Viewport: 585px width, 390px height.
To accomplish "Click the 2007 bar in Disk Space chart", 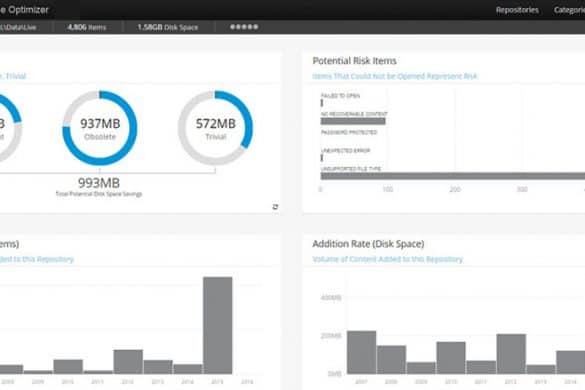I will (362, 352).
